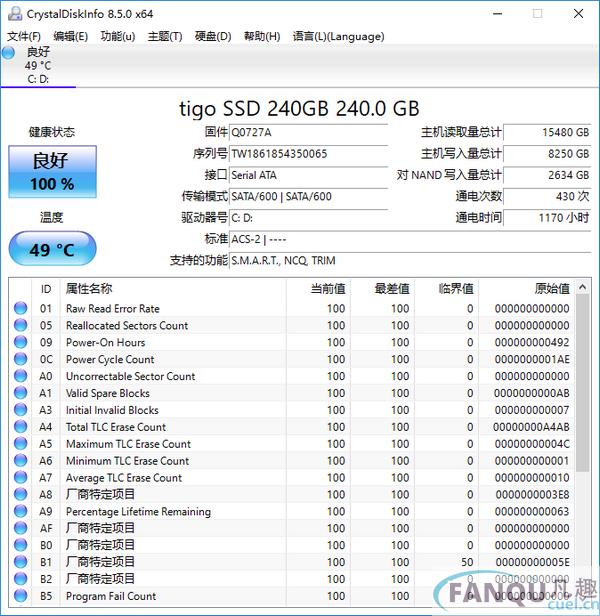
Task: Click the attribute list scrollbar thumb
Action: (583, 383)
